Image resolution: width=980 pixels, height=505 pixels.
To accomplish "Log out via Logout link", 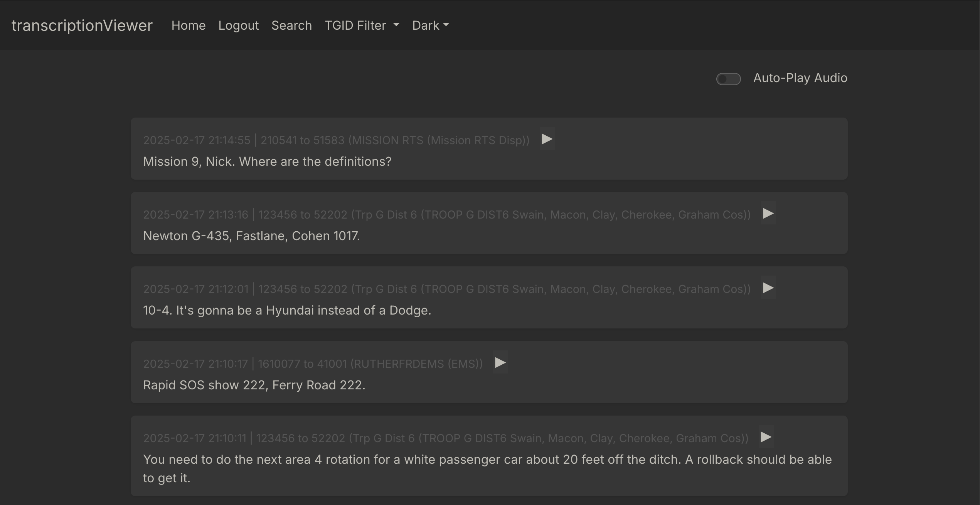I will point(238,25).
